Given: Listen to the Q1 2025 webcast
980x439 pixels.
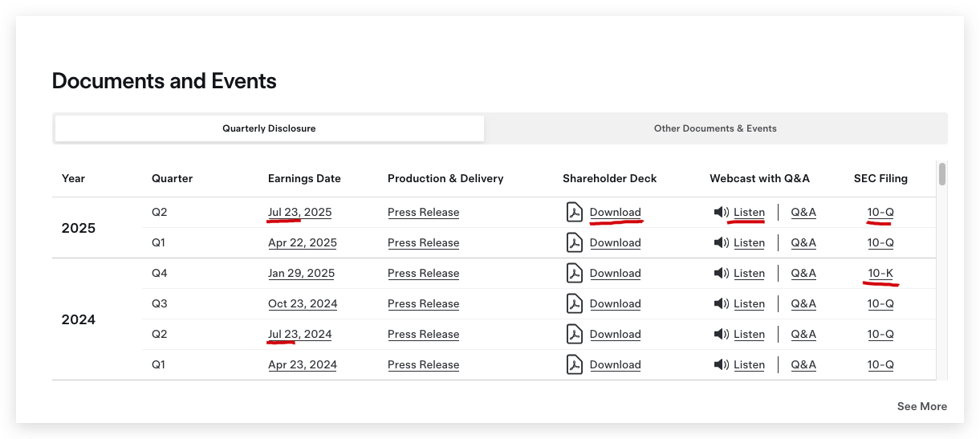Looking at the screenshot, I should click(749, 243).
